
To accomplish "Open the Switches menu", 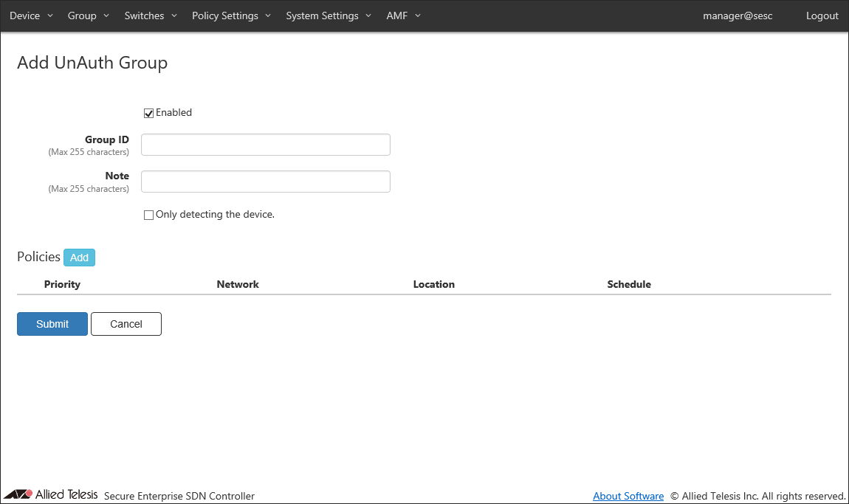I will (x=151, y=15).
